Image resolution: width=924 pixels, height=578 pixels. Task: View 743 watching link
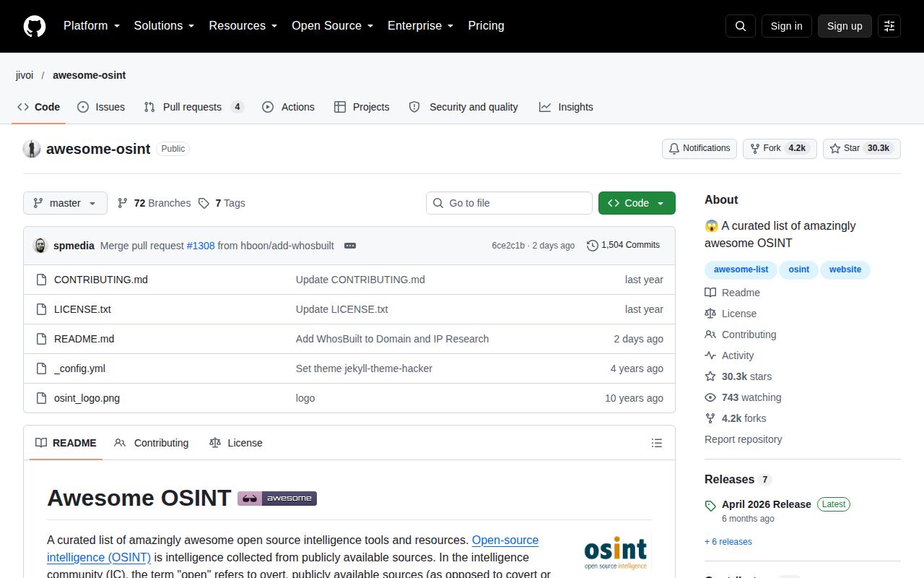click(x=743, y=397)
